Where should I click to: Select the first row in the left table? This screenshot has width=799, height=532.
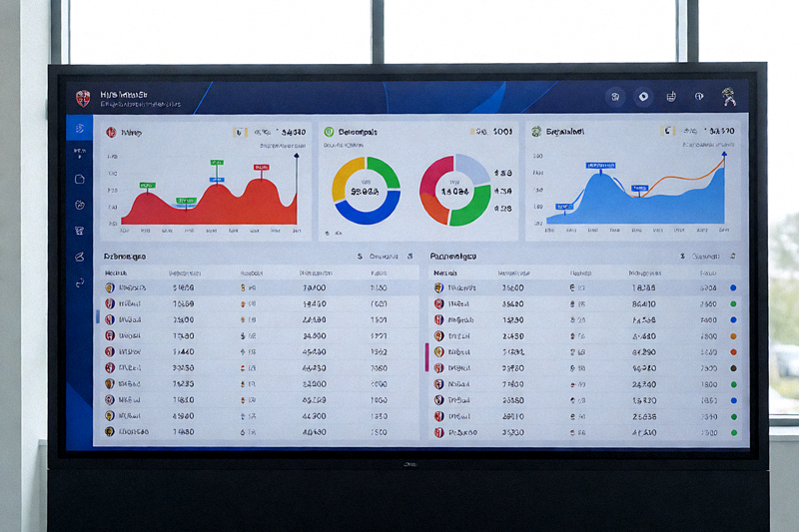(260, 288)
